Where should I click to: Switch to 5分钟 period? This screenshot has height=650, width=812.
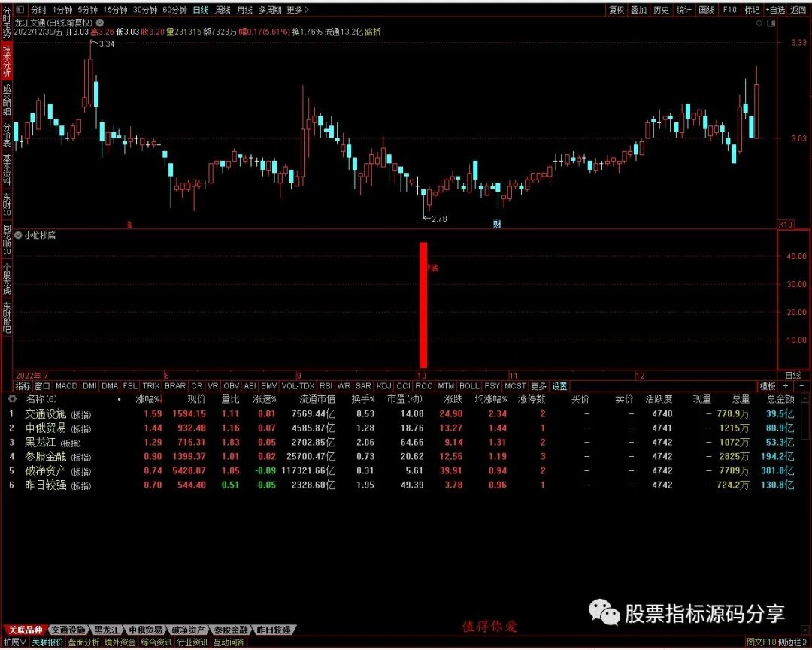[x=87, y=9]
